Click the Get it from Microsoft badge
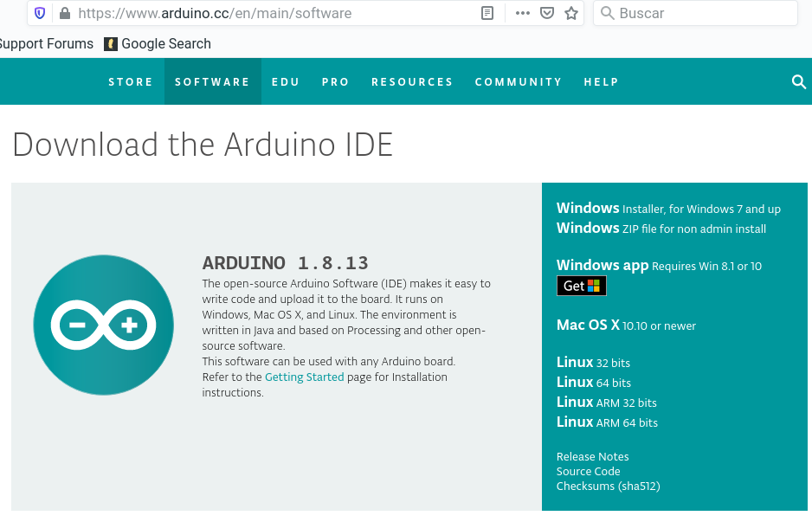Viewport: 812px width, 522px height. click(x=581, y=285)
